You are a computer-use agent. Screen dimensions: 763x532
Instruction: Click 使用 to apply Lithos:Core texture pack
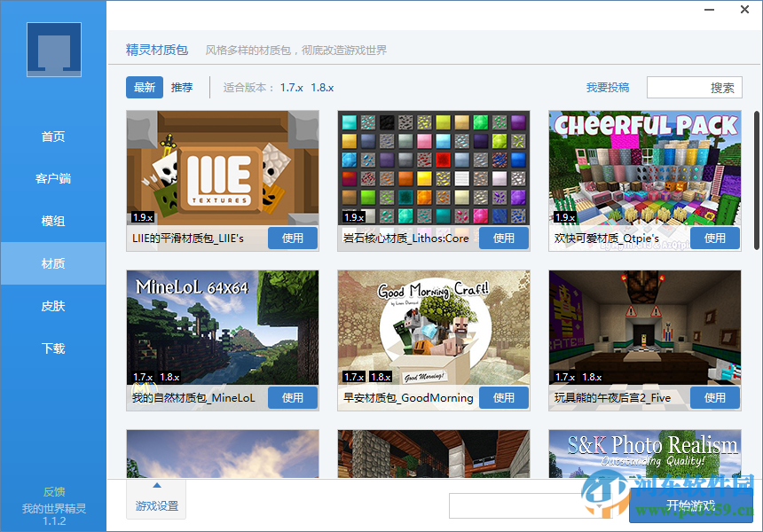pyautogui.click(x=504, y=238)
